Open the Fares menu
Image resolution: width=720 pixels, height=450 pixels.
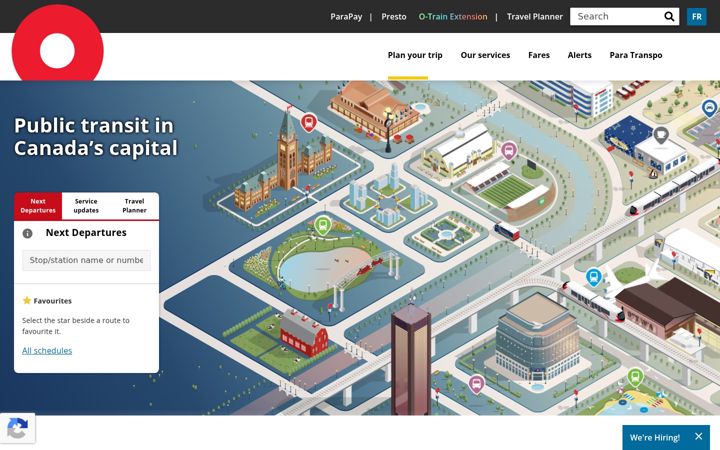click(x=539, y=55)
